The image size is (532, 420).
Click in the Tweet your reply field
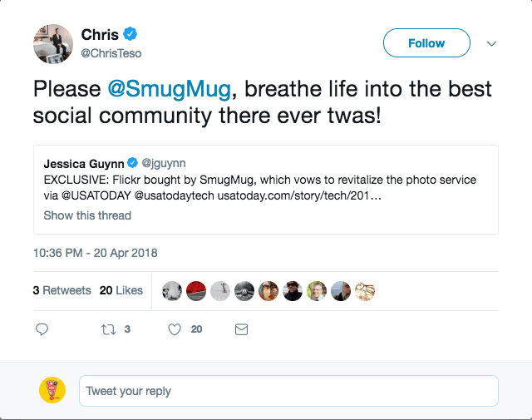(x=288, y=391)
